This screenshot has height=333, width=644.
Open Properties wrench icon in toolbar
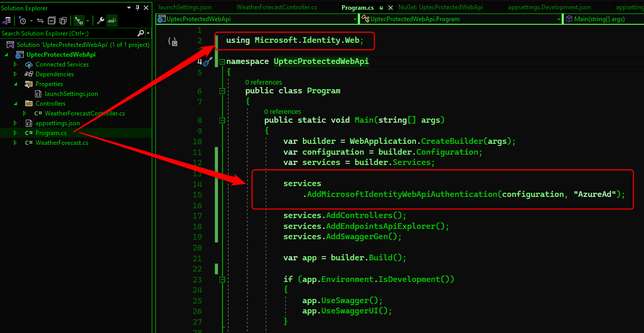100,21
